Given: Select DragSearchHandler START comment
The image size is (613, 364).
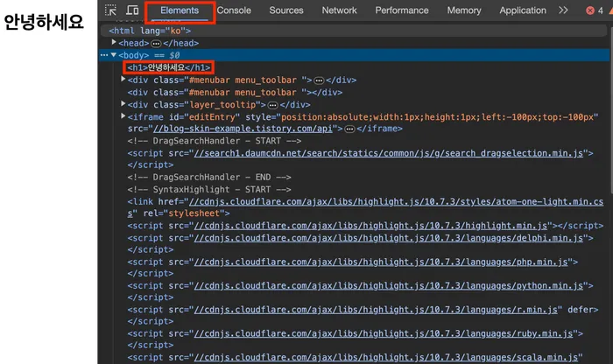Looking at the screenshot, I should [x=215, y=141].
